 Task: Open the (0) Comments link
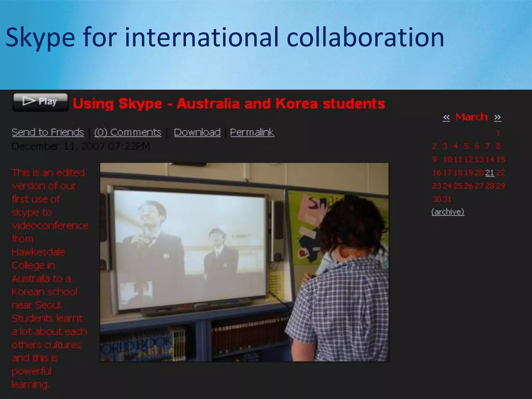point(128,132)
